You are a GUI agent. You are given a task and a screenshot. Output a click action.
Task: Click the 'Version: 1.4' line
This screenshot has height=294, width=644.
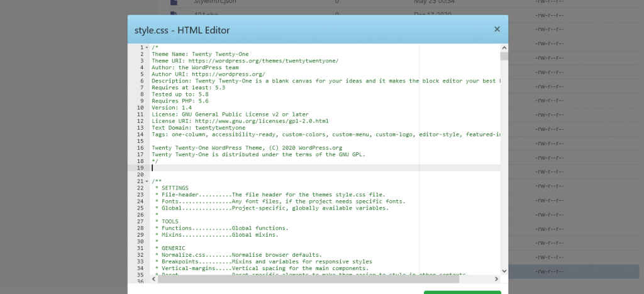172,108
